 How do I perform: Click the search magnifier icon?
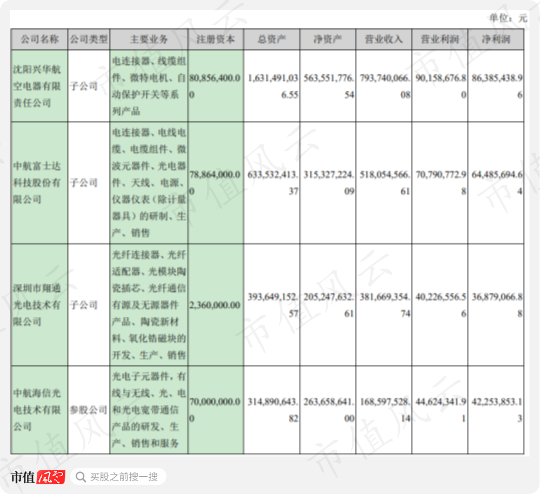pyautogui.click(x=81, y=477)
